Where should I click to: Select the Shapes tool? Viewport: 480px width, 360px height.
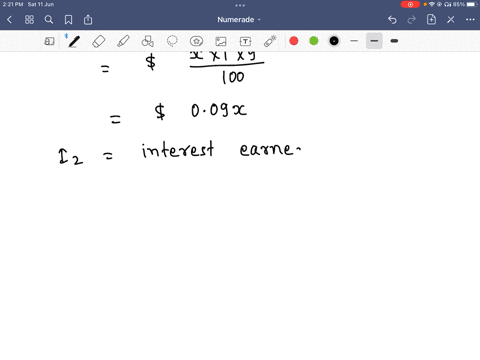tap(148, 41)
